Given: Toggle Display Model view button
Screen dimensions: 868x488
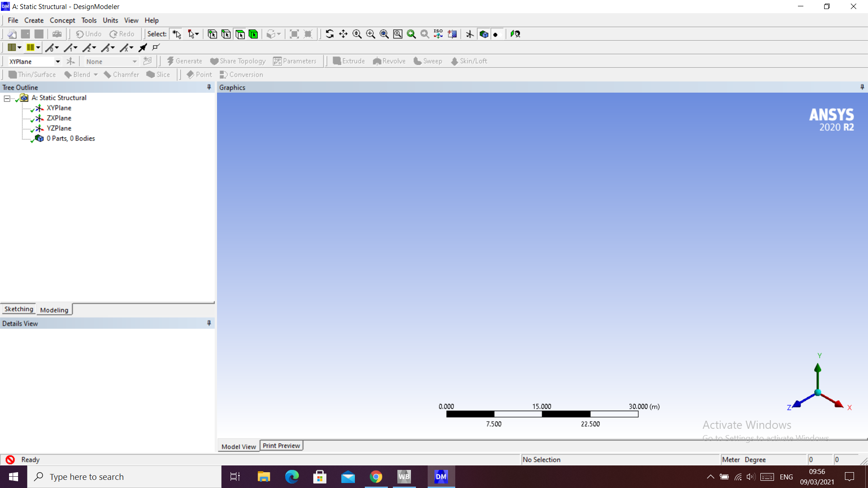Looking at the screenshot, I should (484, 34).
